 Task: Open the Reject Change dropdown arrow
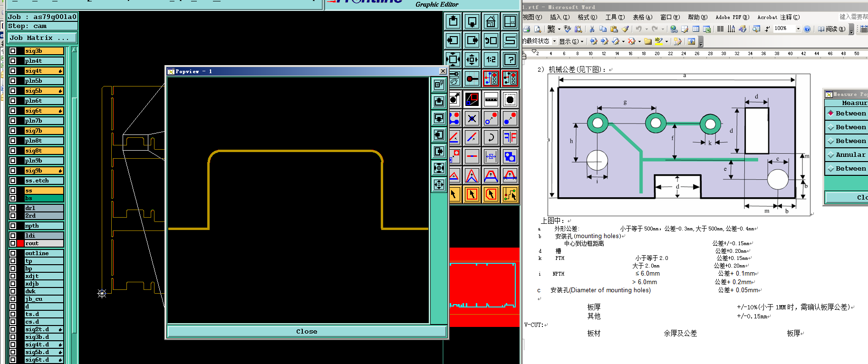coord(640,41)
